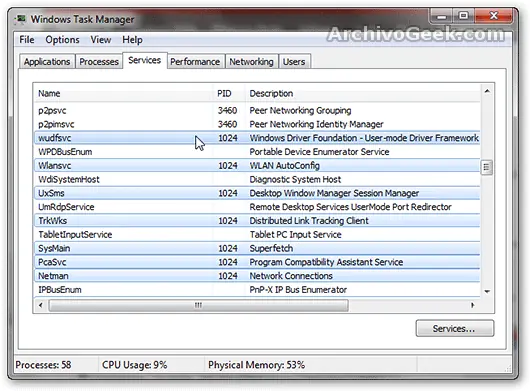
Task: Click the horizontal scrollbar right arrow
Action: coord(472,305)
